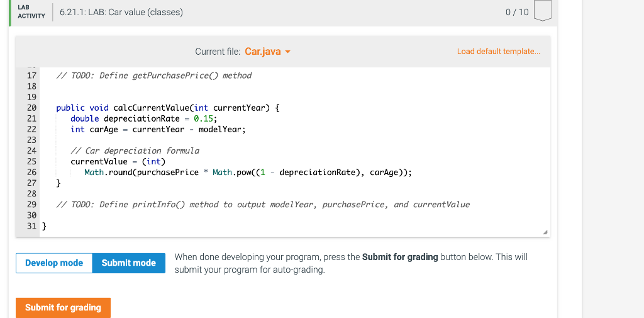This screenshot has width=644, height=318.
Task: Click empty line 18 in the code editor
Action: pyautogui.click(x=294, y=86)
